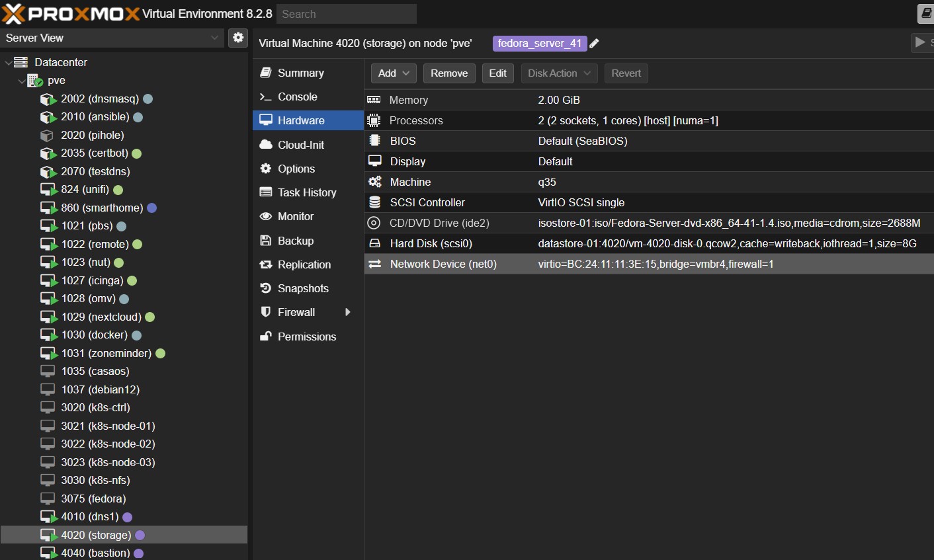Screen dimensions: 934x560
Task: Collapse the Datacenter tree node
Action: [x=8, y=63]
